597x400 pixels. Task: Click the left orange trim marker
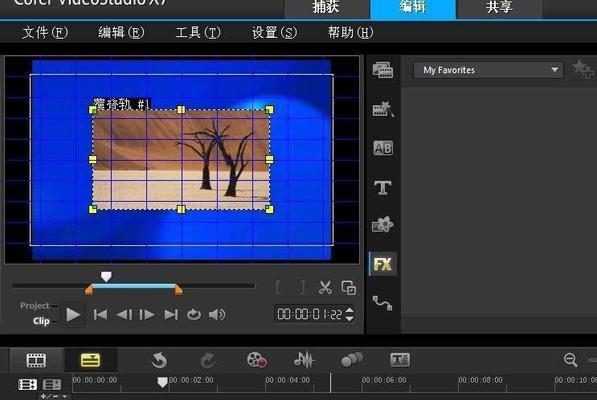pyautogui.click(x=89, y=290)
